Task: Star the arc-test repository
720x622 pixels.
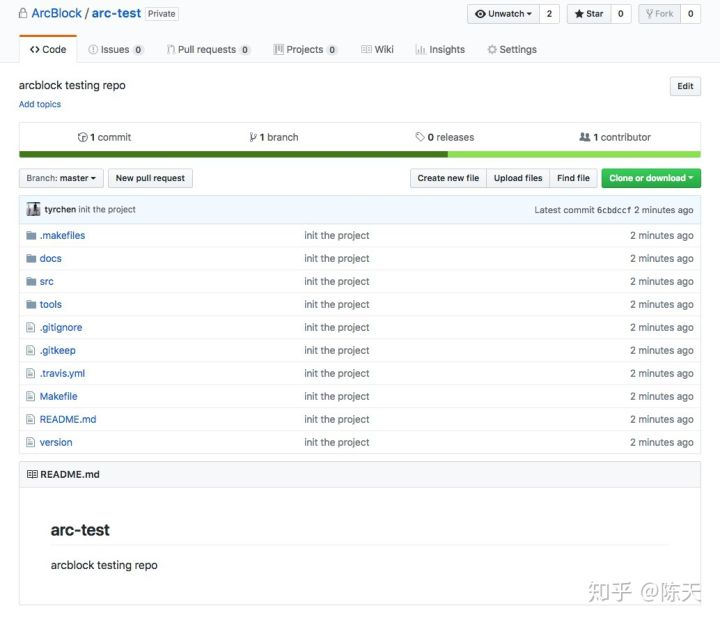Action: click(x=589, y=14)
